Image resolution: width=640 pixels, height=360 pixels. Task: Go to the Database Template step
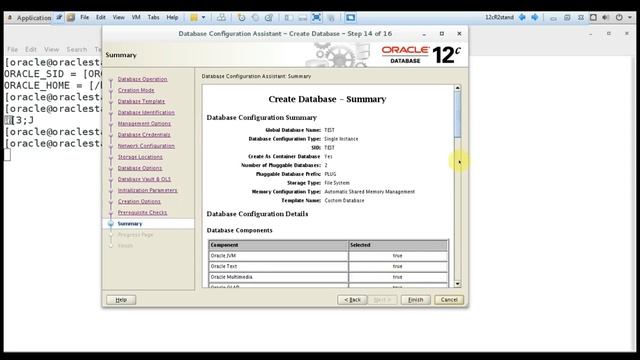point(141,101)
